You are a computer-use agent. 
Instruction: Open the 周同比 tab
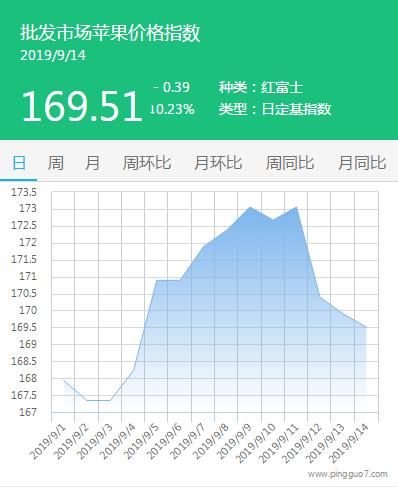click(x=290, y=163)
